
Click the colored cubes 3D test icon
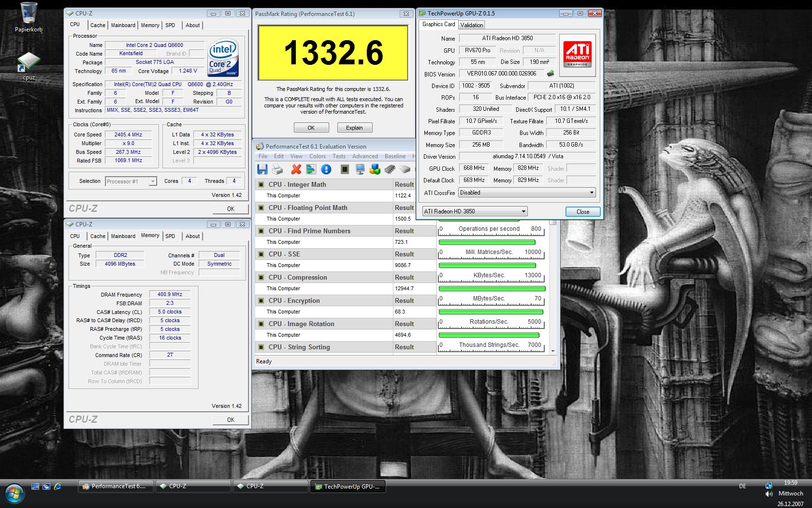tap(375, 169)
